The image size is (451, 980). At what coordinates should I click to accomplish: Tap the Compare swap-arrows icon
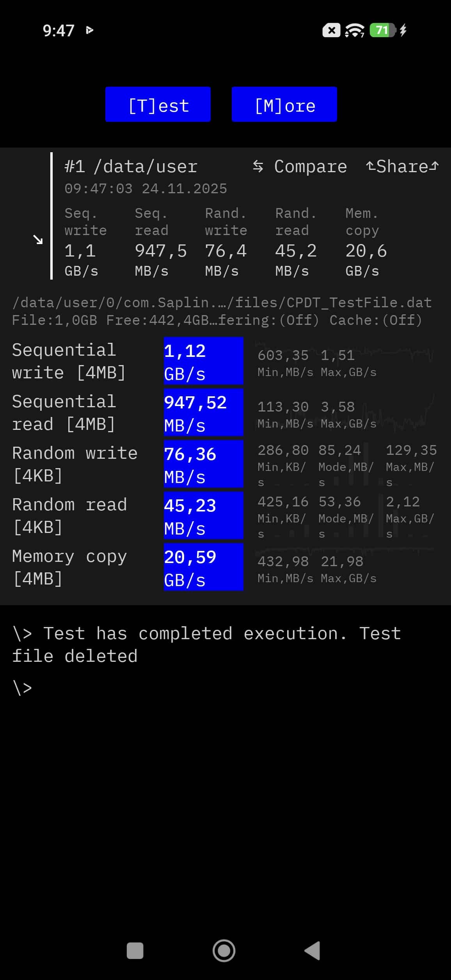pos(258,166)
